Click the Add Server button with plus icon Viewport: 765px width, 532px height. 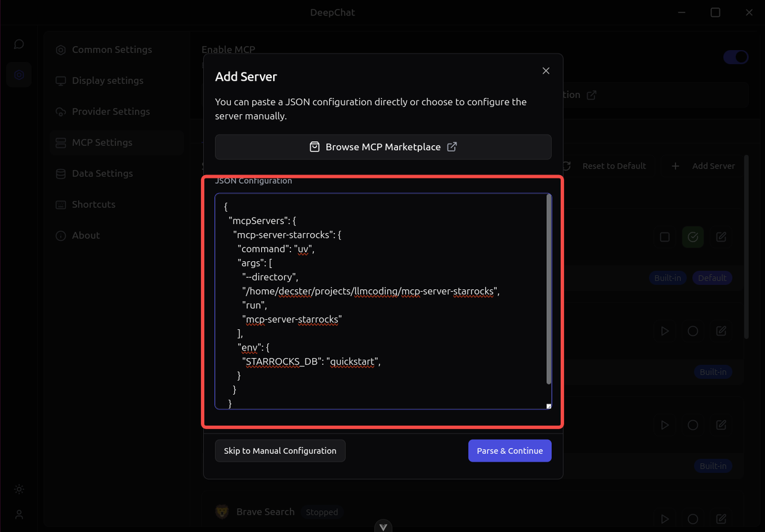pyautogui.click(x=703, y=166)
